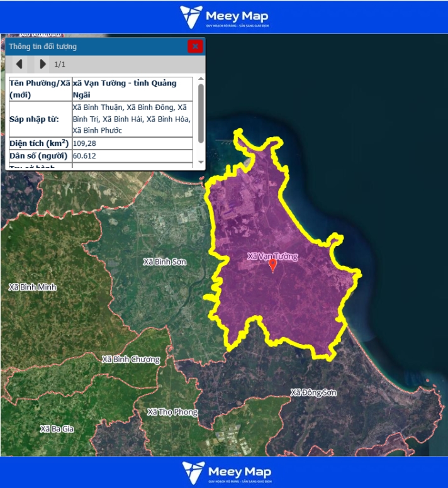Viewport: 448px width, 488px height.
Task: Click the Meey Map logo in bottom footer
Action: 223,472
